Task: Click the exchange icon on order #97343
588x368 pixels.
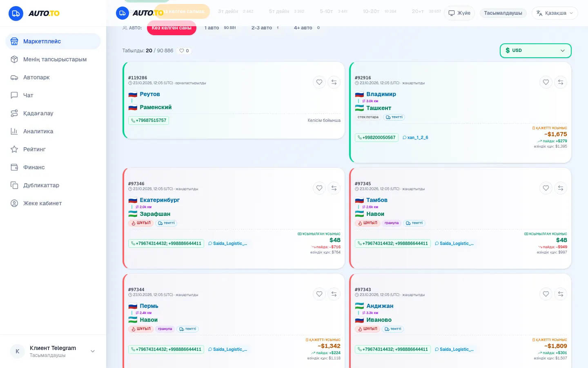Action: coord(561,294)
